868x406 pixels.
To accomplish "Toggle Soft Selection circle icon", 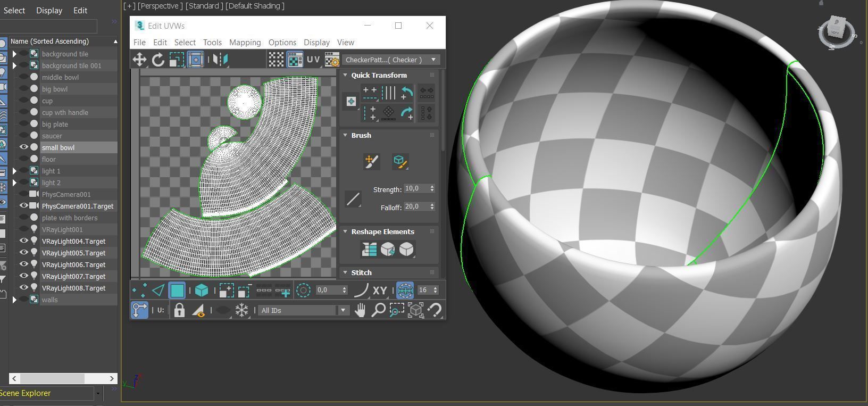I will (x=303, y=290).
